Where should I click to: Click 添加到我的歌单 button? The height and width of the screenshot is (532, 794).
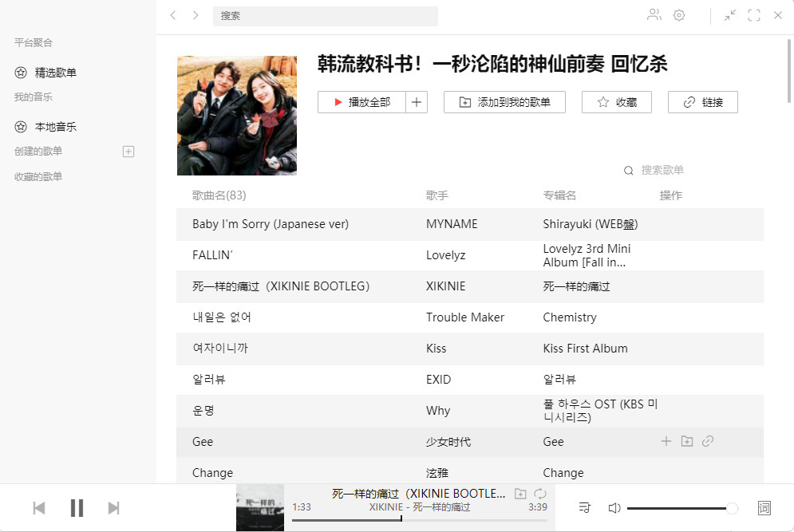(504, 102)
